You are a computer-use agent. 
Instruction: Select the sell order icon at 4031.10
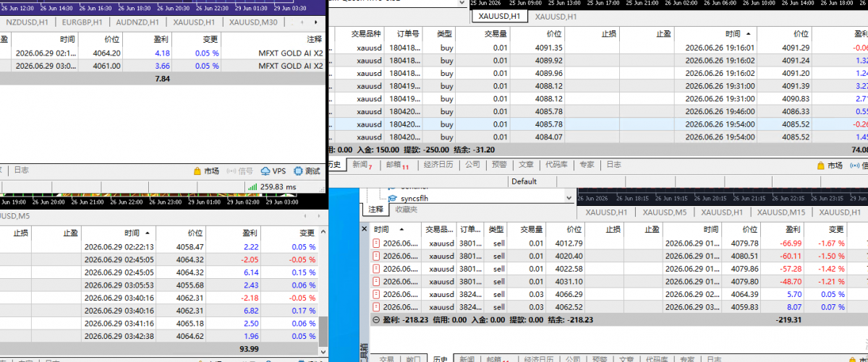point(376,281)
